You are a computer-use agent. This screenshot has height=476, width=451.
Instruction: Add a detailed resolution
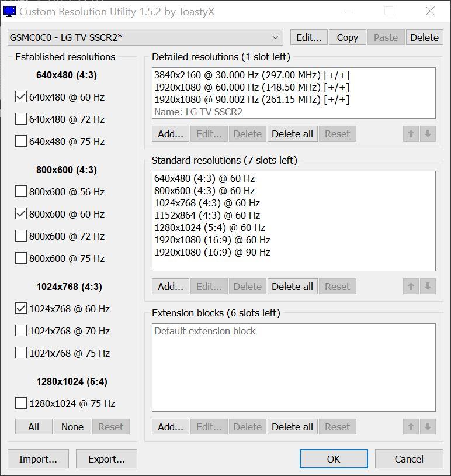[171, 134]
